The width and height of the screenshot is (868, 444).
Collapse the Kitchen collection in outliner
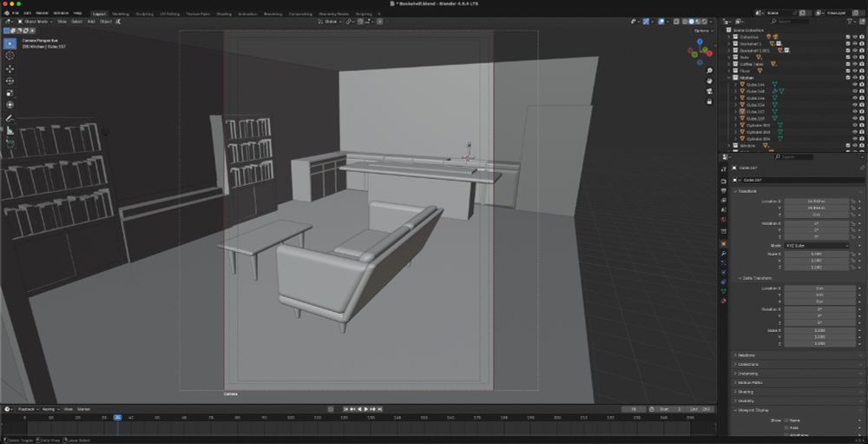730,77
